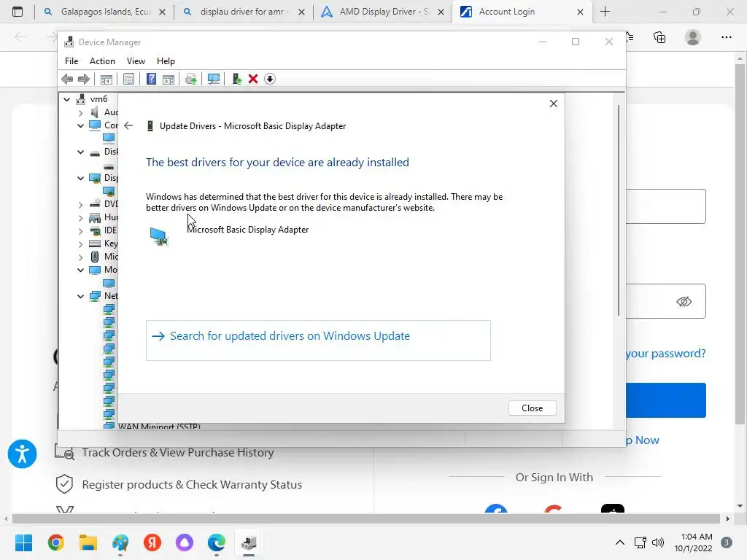The height and width of the screenshot is (560, 747).
Task: Expand the Audio node in device tree
Action: (80, 113)
